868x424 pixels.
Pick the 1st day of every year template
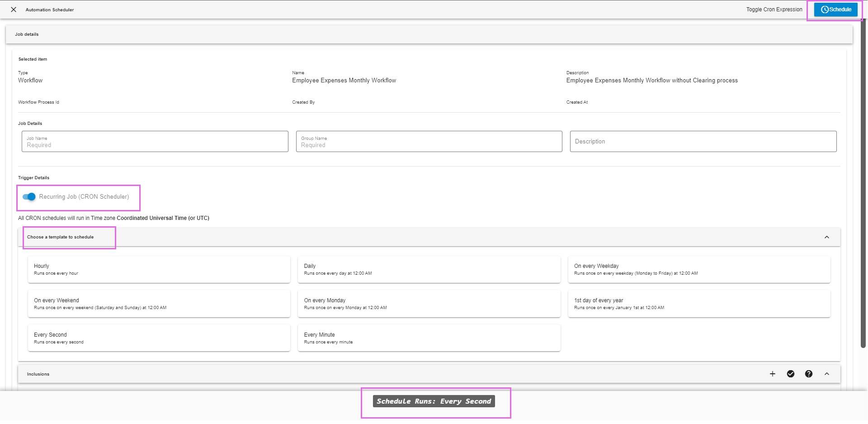click(699, 304)
